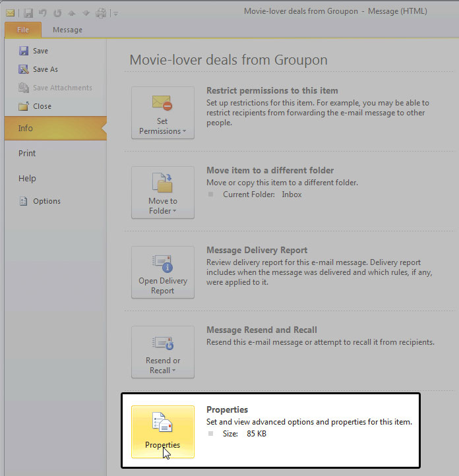Click the Redo icon in quick access toolbar
The height and width of the screenshot is (476, 459).
point(57,13)
